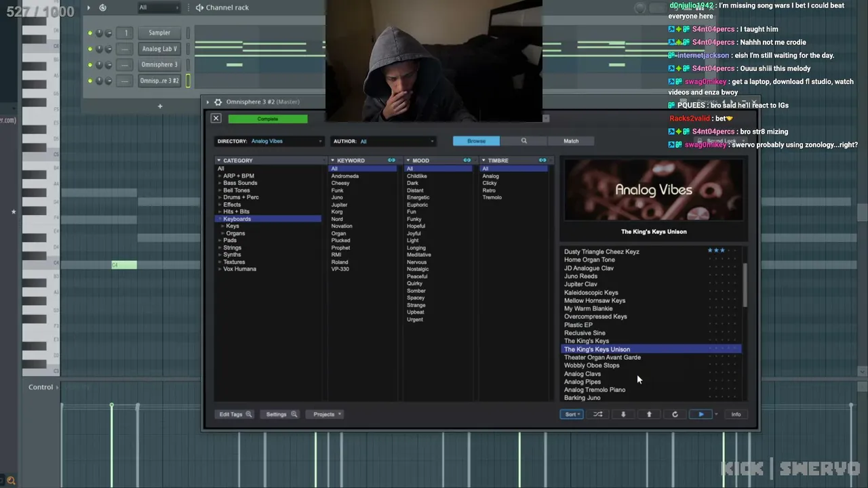The width and height of the screenshot is (868, 488).
Task: Close the Omnisphere preset browser
Action: click(216, 119)
